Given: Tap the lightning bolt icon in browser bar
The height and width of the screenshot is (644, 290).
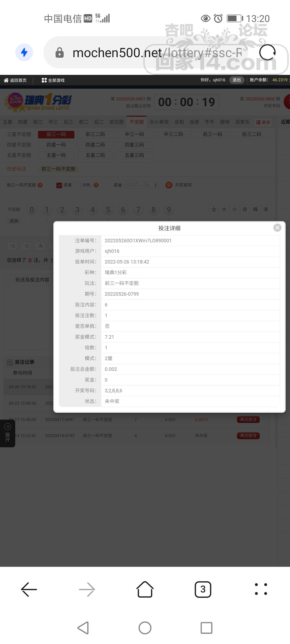Looking at the screenshot, I should (24, 52).
